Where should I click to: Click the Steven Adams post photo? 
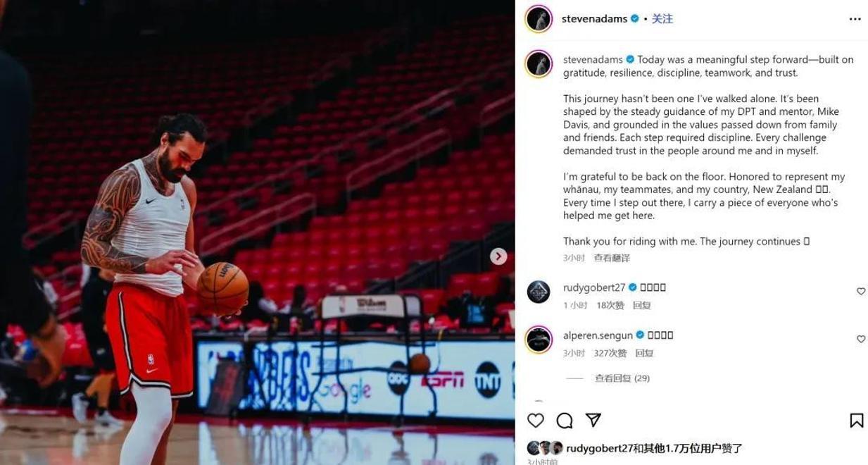(x=257, y=232)
